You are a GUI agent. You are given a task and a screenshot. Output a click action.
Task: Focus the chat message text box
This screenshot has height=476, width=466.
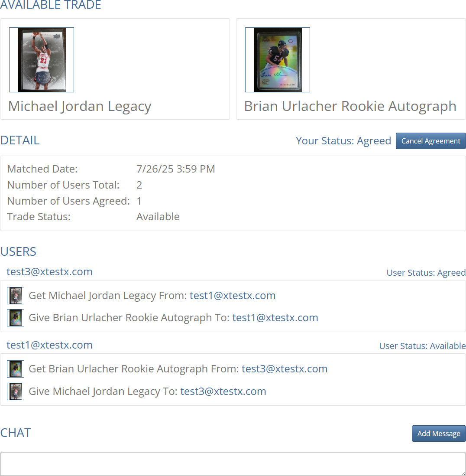(x=233, y=464)
